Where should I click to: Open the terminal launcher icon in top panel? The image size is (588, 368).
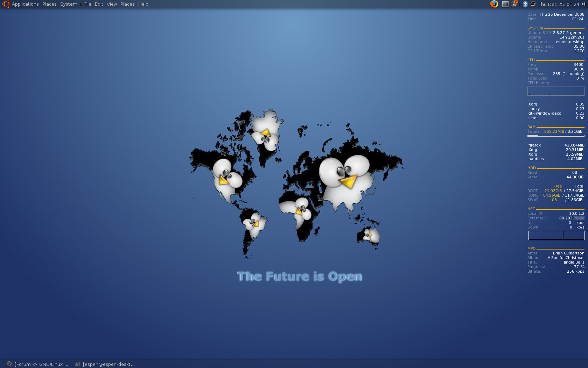pyautogui.click(x=505, y=4)
